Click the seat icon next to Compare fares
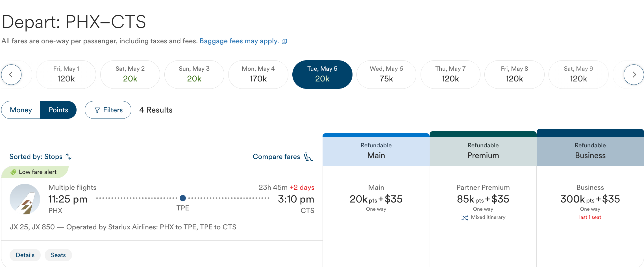Image resolution: width=644 pixels, height=267 pixels. pyautogui.click(x=308, y=157)
